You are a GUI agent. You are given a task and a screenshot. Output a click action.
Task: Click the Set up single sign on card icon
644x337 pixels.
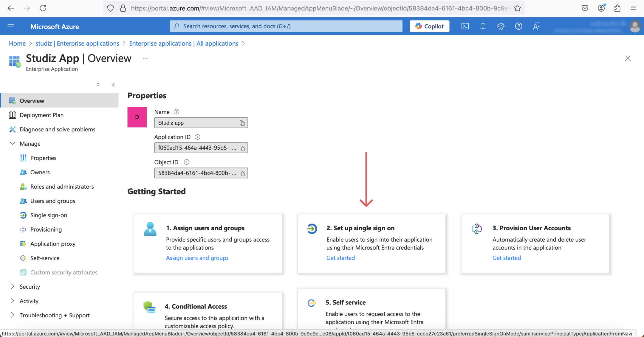point(312,229)
